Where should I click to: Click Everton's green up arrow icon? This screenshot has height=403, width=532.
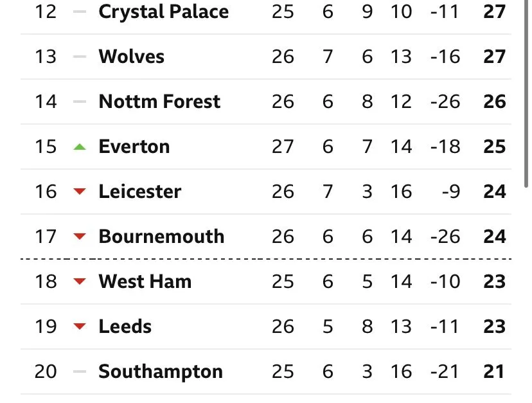(80, 147)
